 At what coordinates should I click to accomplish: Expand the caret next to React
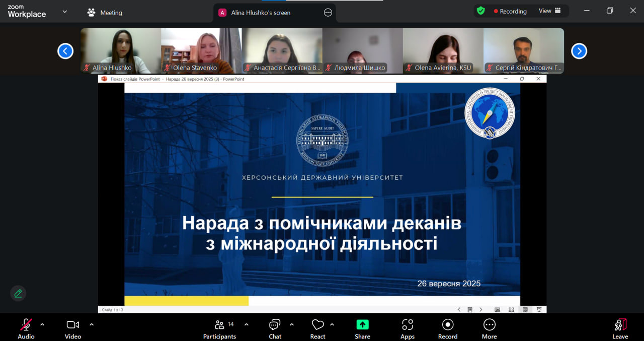(x=332, y=324)
